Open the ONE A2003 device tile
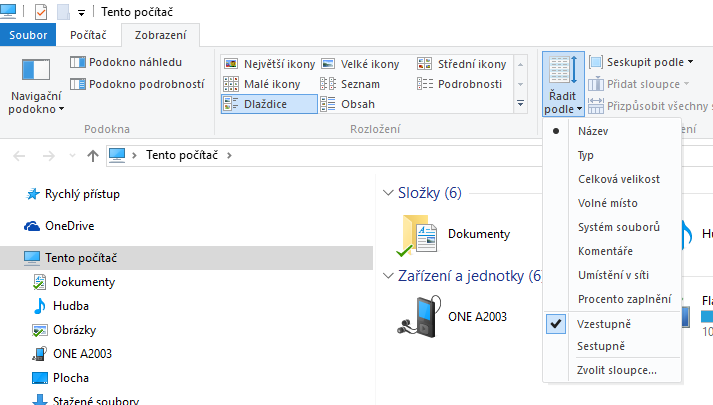 pos(420,317)
